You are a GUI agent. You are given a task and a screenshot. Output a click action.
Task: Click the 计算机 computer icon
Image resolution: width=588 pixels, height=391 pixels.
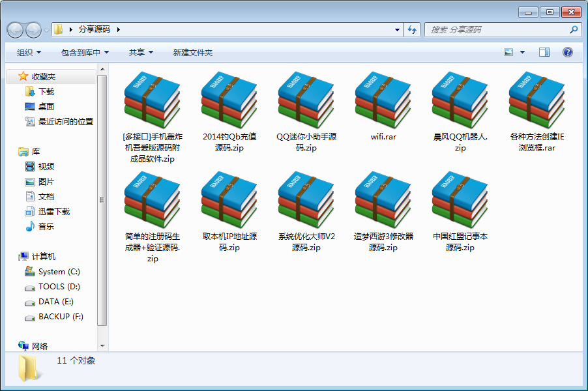(23, 256)
